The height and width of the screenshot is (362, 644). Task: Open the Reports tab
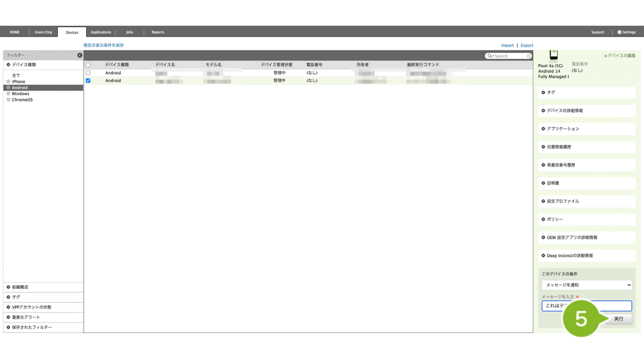point(158,32)
